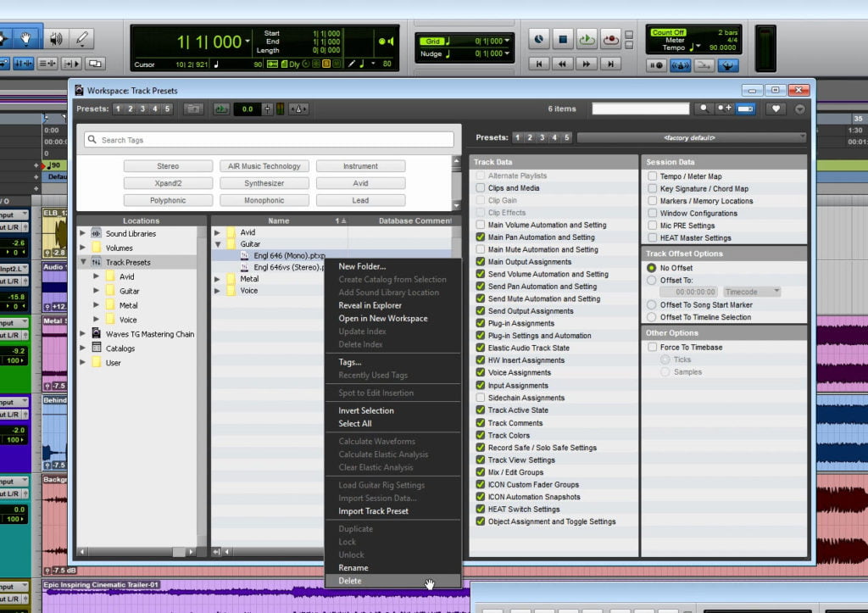
Task: Choose Rename from the context menu
Action: click(x=392, y=567)
